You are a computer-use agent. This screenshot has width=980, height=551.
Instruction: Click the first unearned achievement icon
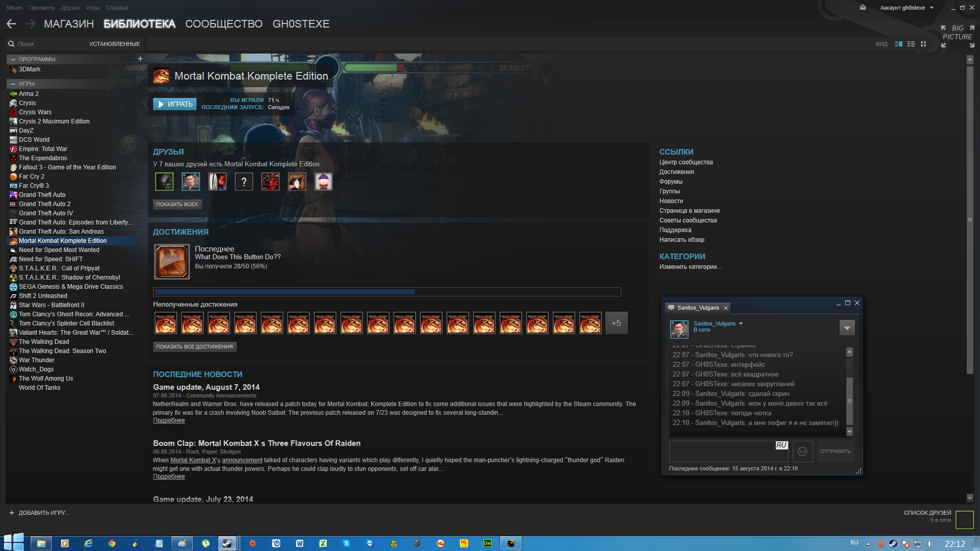[x=165, y=323]
